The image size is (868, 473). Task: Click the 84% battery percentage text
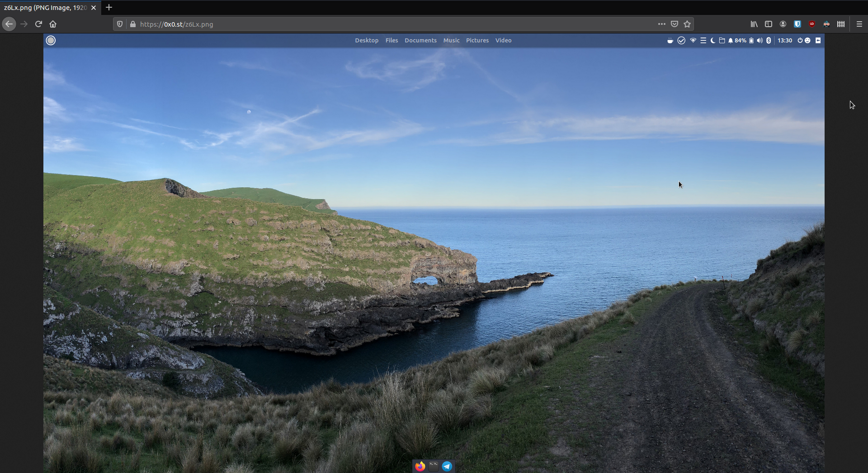[741, 41]
